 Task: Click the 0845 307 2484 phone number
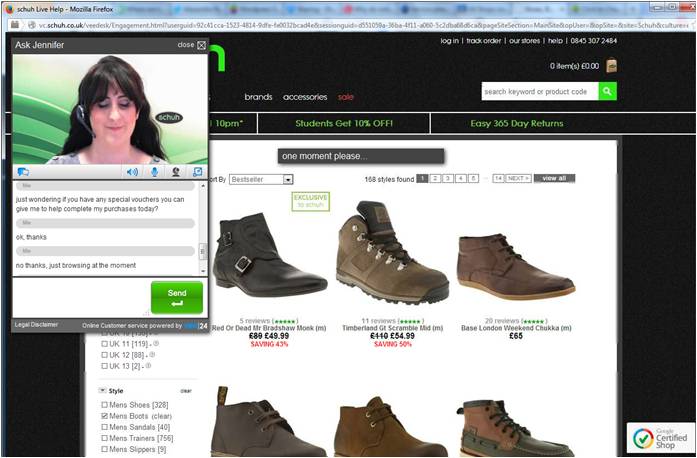pos(593,40)
